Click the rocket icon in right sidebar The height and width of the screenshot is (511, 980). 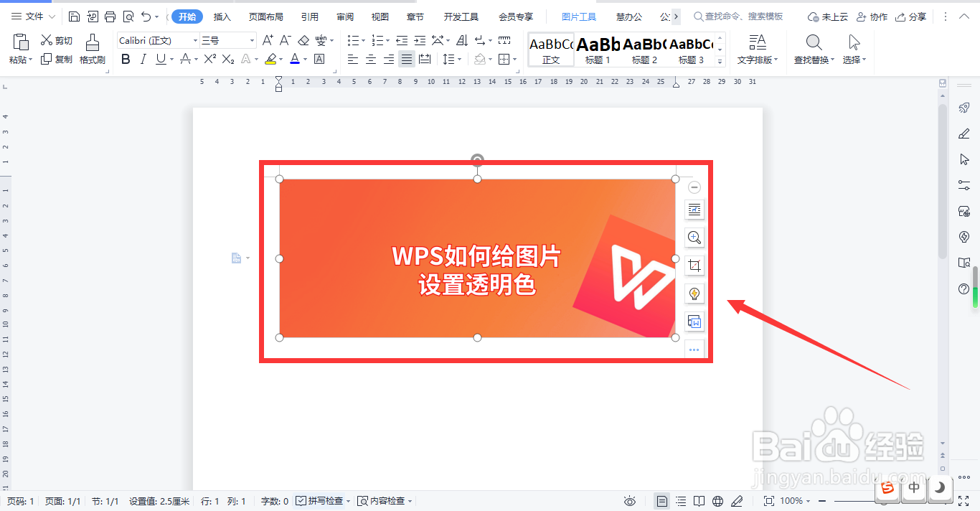pyautogui.click(x=964, y=108)
